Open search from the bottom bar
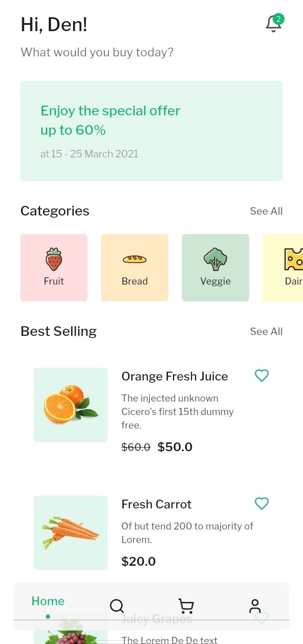The image size is (303, 644). tap(117, 606)
